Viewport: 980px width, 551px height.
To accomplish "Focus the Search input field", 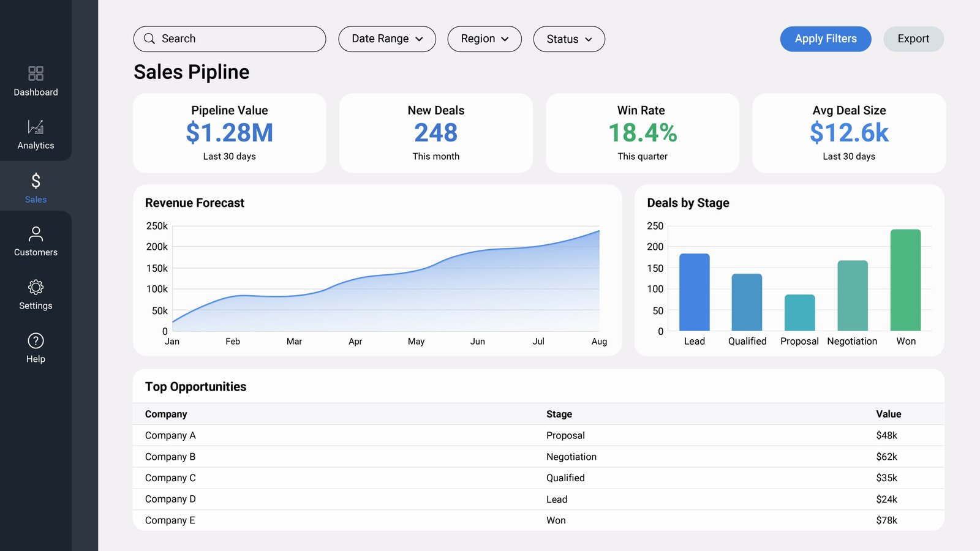I will pyautogui.click(x=230, y=39).
